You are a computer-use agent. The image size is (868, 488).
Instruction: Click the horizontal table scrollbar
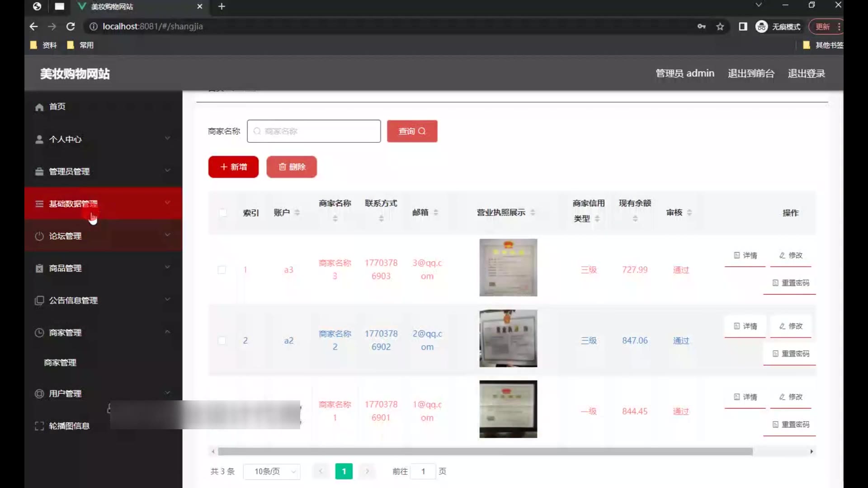coord(485,451)
